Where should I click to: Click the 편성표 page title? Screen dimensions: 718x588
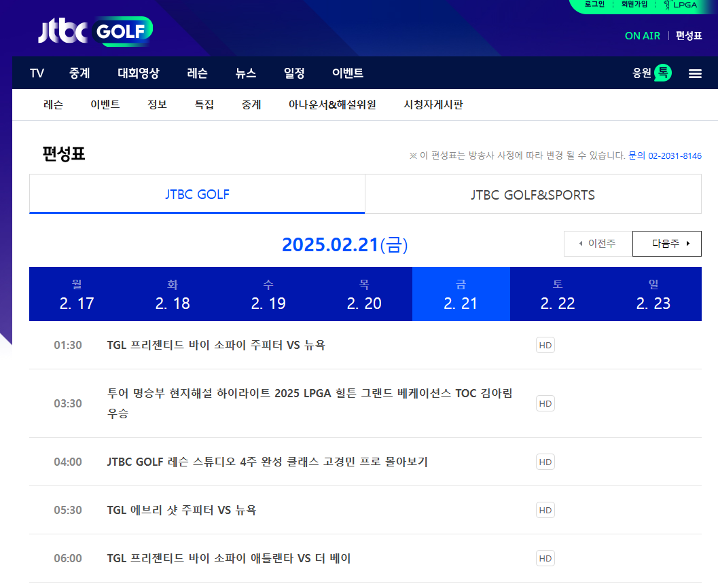click(64, 153)
